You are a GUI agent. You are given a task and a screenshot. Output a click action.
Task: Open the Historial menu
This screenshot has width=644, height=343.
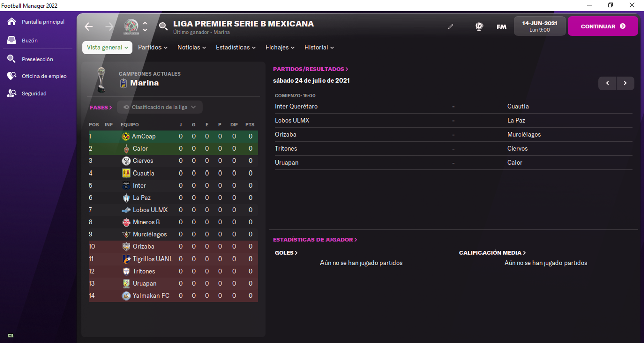click(x=319, y=47)
